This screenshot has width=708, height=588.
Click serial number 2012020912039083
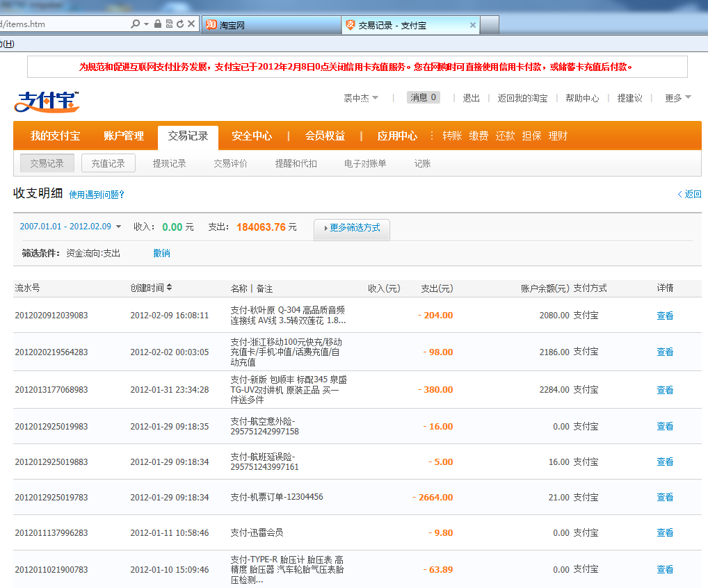coord(51,316)
